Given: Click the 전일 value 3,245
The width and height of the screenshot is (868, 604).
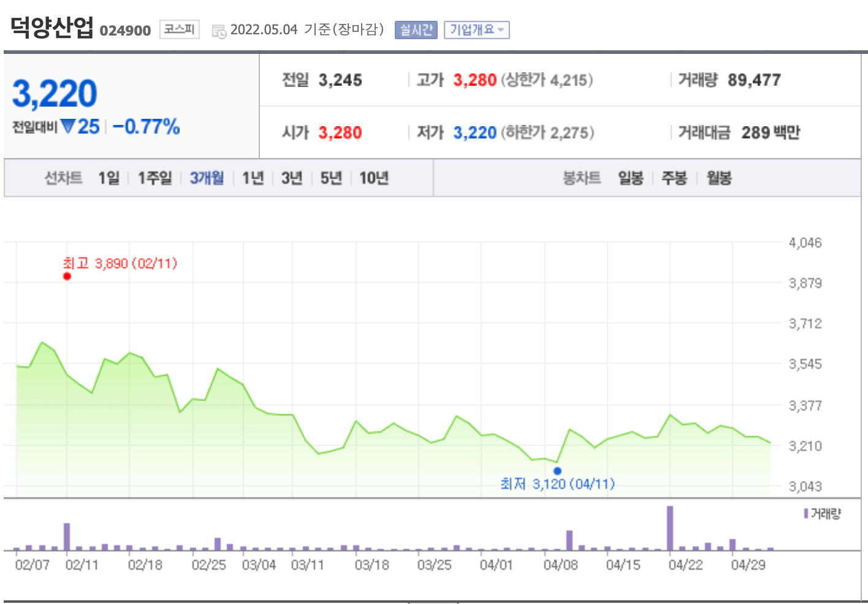Looking at the screenshot, I should pyautogui.click(x=340, y=80).
